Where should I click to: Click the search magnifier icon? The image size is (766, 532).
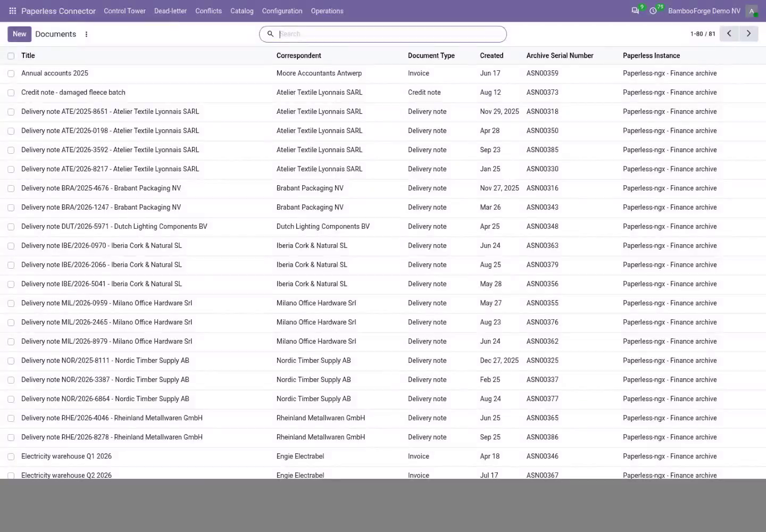pos(270,34)
